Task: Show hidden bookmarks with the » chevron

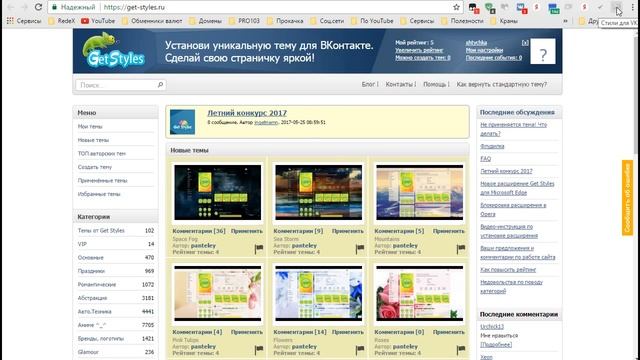Action: (x=565, y=20)
